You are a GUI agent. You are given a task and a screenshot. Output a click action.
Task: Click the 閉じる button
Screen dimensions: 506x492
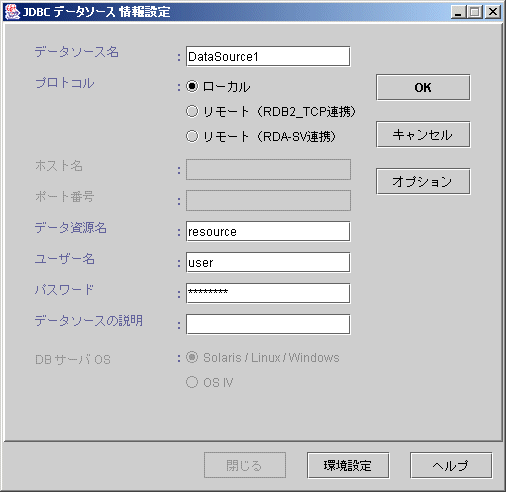click(x=245, y=465)
